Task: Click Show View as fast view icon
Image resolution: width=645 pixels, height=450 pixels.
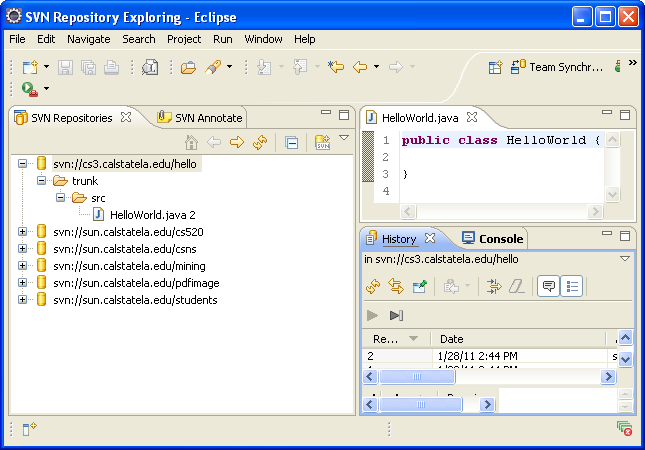Action: click(x=29, y=429)
